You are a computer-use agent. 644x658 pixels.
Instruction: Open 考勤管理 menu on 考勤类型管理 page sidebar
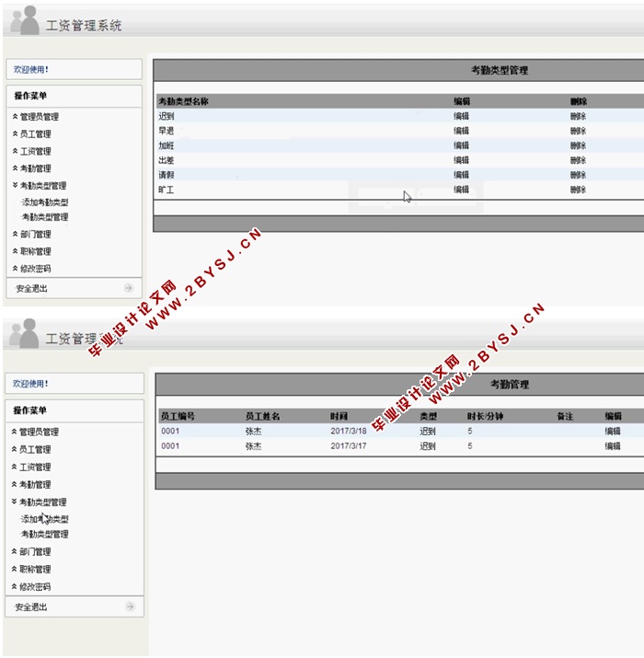coord(36,168)
